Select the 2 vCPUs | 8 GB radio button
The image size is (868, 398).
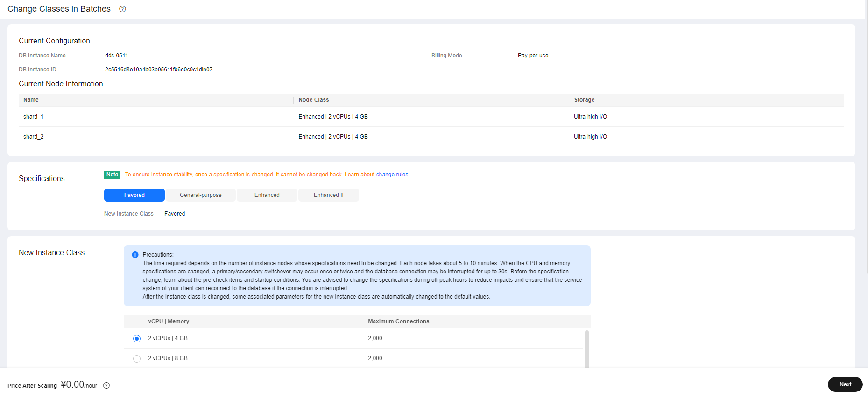point(137,359)
